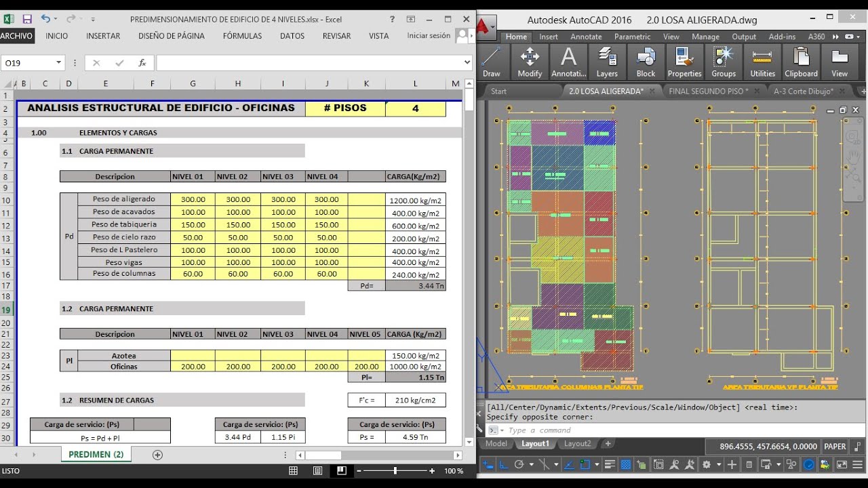Viewport: 868px width, 488px height.
Task: Click the Customization three-lines icon in AutoCAD status bar
Action: pos(857,464)
